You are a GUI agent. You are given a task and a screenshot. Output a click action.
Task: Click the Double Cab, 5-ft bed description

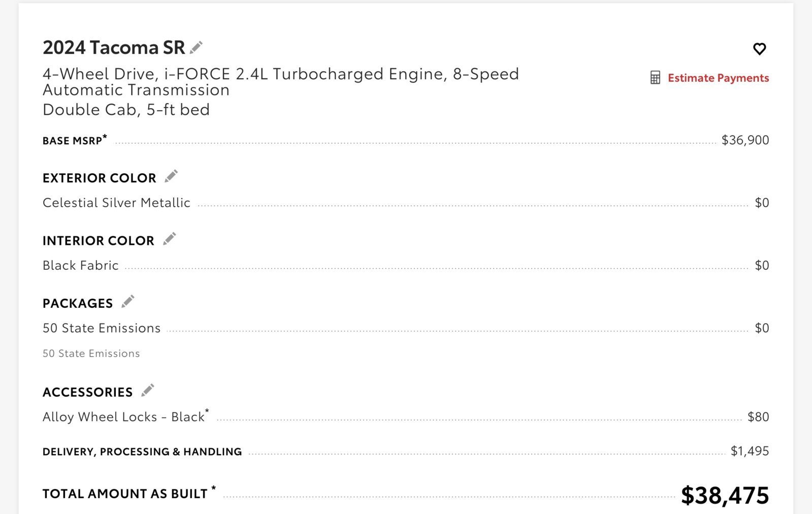click(126, 110)
